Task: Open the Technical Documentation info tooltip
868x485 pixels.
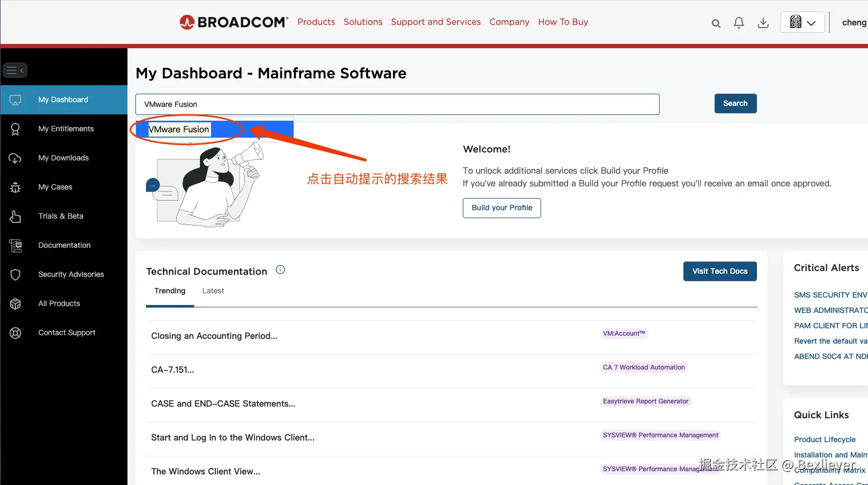Action: [280, 269]
